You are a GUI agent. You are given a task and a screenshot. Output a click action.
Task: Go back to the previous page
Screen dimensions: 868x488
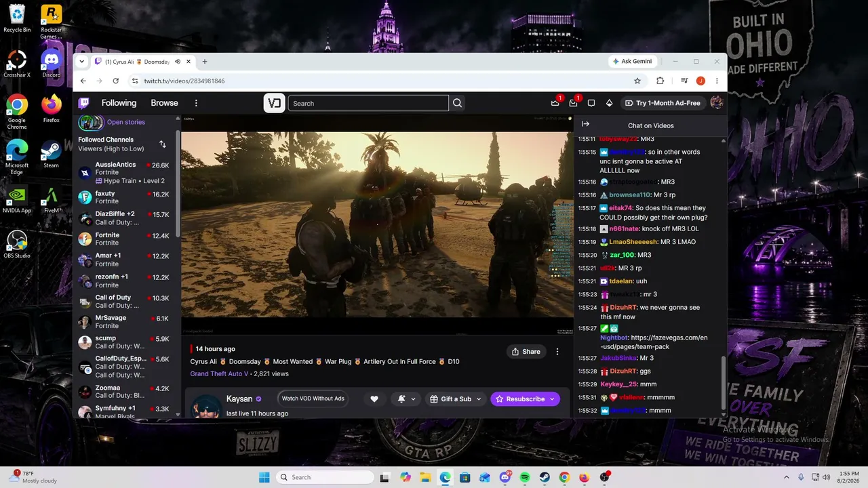coord(83,81)
